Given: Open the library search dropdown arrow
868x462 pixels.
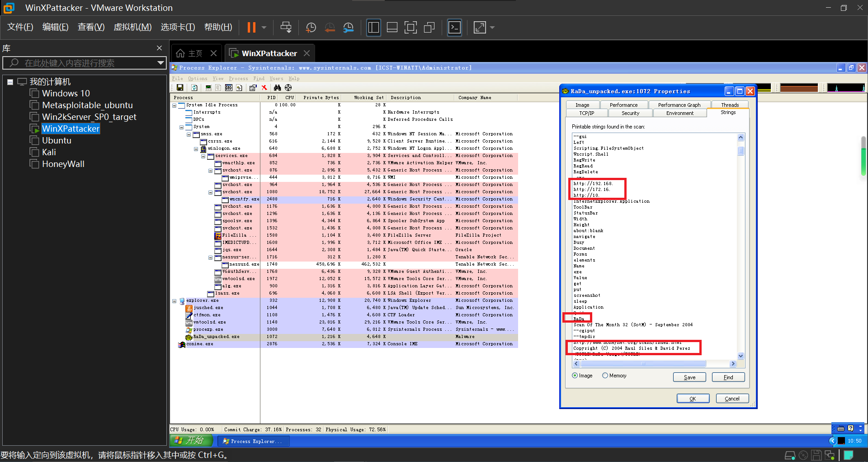Looking at the screenshot, I should tap(160, 63).
